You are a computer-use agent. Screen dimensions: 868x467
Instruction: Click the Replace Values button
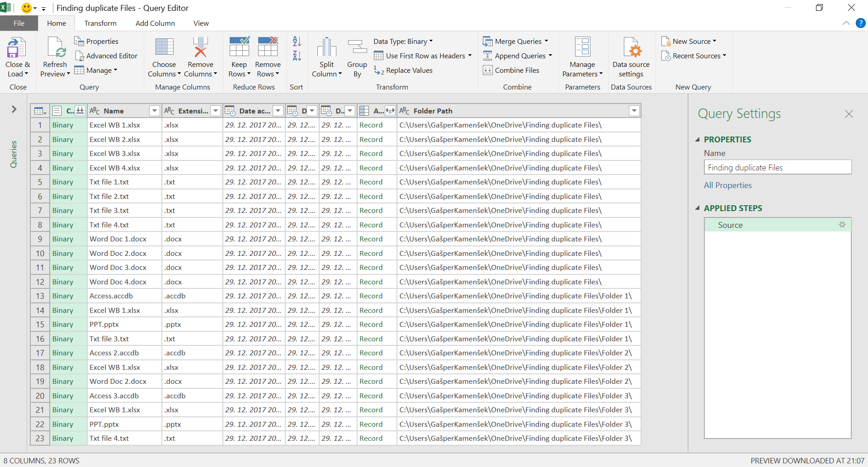point(403,70)
